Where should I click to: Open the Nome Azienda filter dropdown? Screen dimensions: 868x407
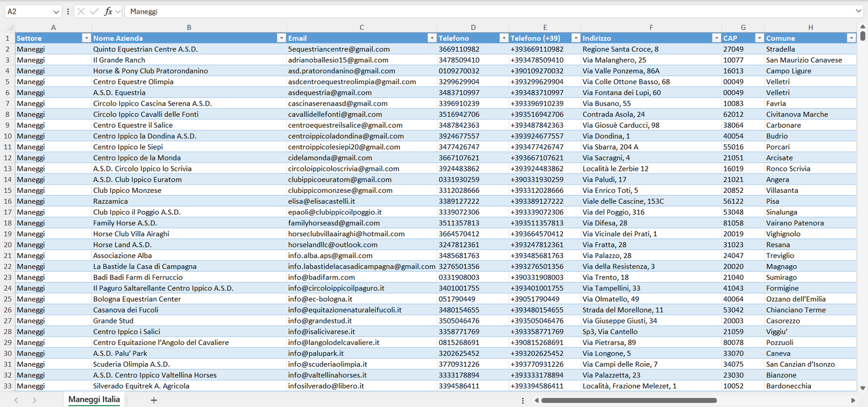tap(281, 38)
